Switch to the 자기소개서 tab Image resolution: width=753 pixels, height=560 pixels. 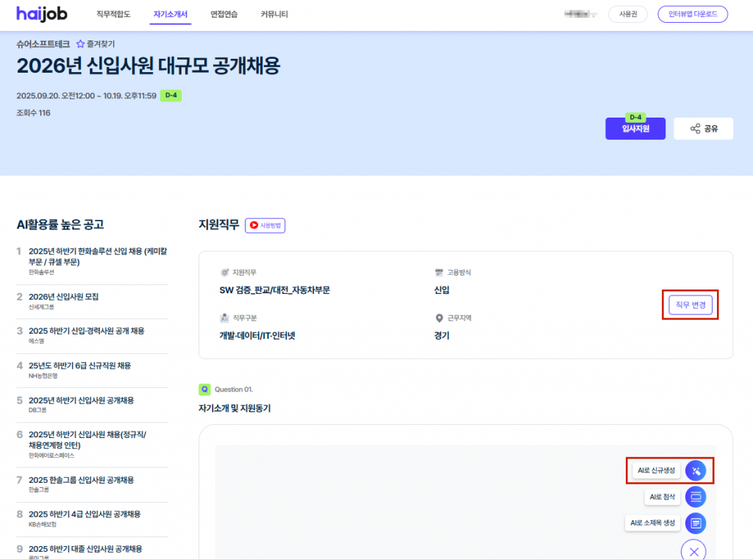pos(170,15)
